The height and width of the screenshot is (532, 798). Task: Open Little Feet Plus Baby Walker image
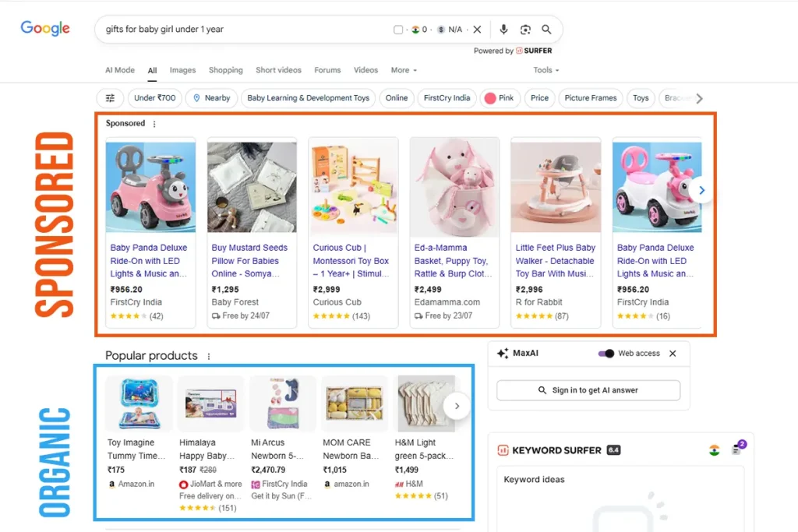(x=556, y=187)
